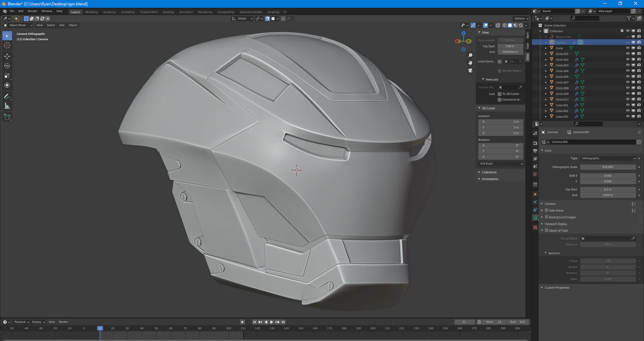This screenshot has width=644, height=341.
Task: Expand the Custom Properties panel
Action: pos(557,288)
